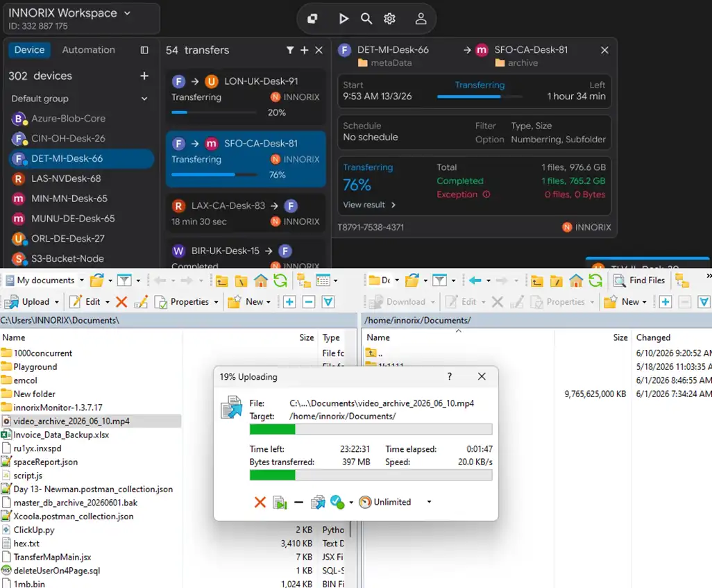This screenshot has height=588, width=712.
Task: Go to the local parent directory folder icon
Action: point(221,280)
